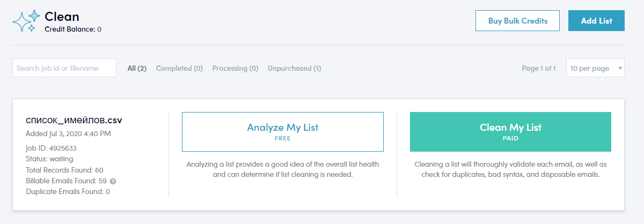
Task: Click the Clean sparkle stars logo icon
Action: 26,21
